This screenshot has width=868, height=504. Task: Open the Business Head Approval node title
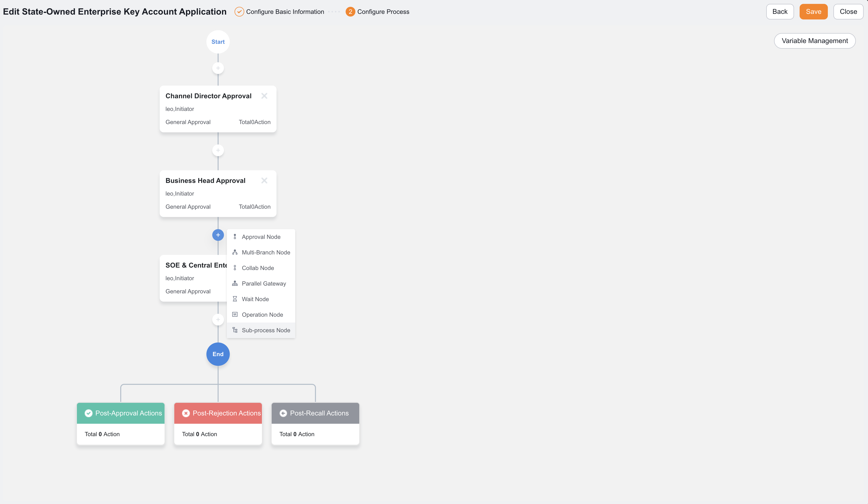(x=205, y=180)
